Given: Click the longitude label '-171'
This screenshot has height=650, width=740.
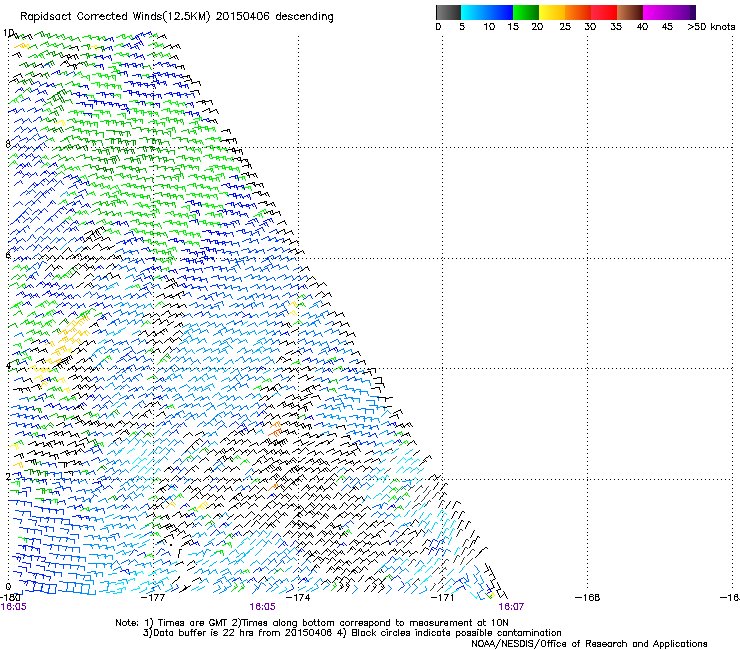Looking at the screenshot, I should (443, 598).
